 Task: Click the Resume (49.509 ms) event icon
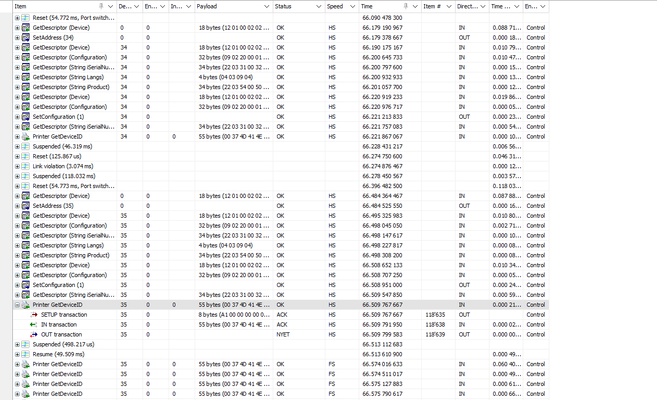click(26, 354)
